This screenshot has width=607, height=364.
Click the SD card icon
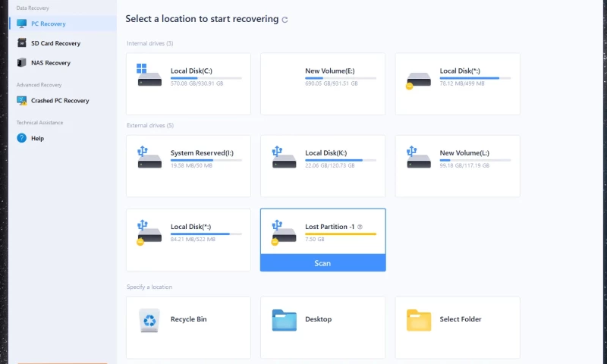point(22,43)
